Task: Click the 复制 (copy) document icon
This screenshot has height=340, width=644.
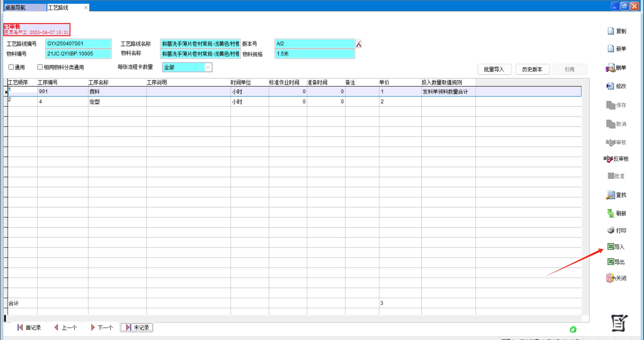Action: (x=611, y=31)
